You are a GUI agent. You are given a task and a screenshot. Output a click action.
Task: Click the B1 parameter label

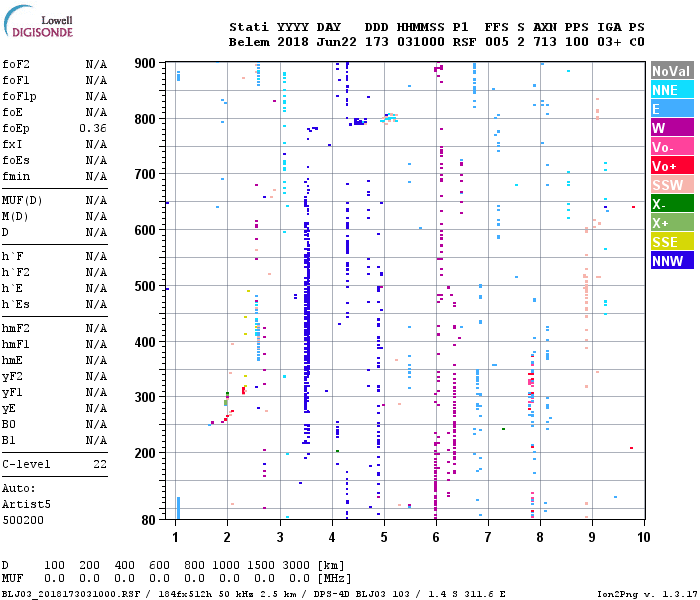pos(9,440)
